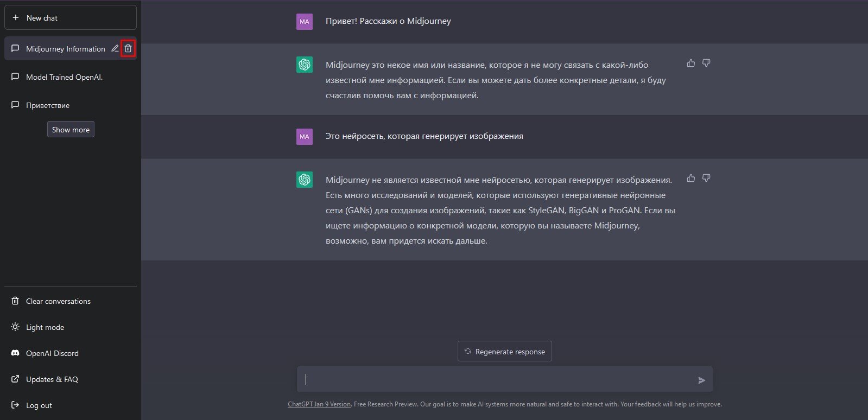Open Updates & FAQ
868x420 pixels.
(x=71, y=379)
